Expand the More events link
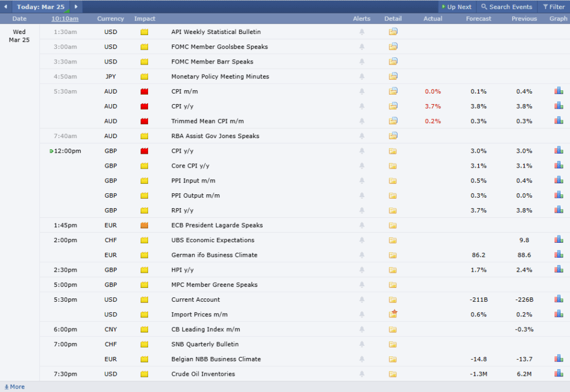Image resolution: width=570 pixels, height=392 pixels. pyautogui.click(x=14, y=386)
